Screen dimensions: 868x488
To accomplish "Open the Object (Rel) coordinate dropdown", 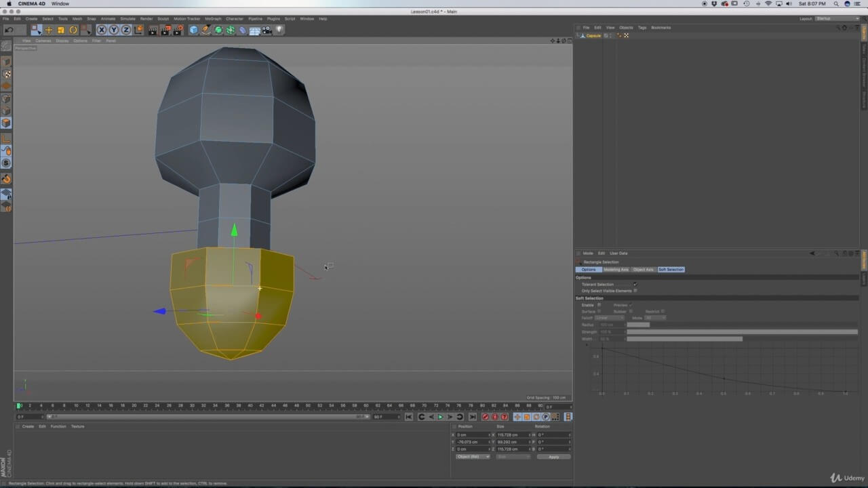I will pyautogui.click(x=473, y=457).
